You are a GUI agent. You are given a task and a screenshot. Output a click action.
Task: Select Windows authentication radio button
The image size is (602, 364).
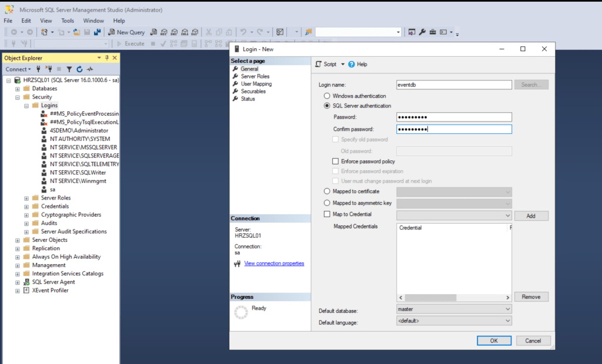click(x=327, y=96)
